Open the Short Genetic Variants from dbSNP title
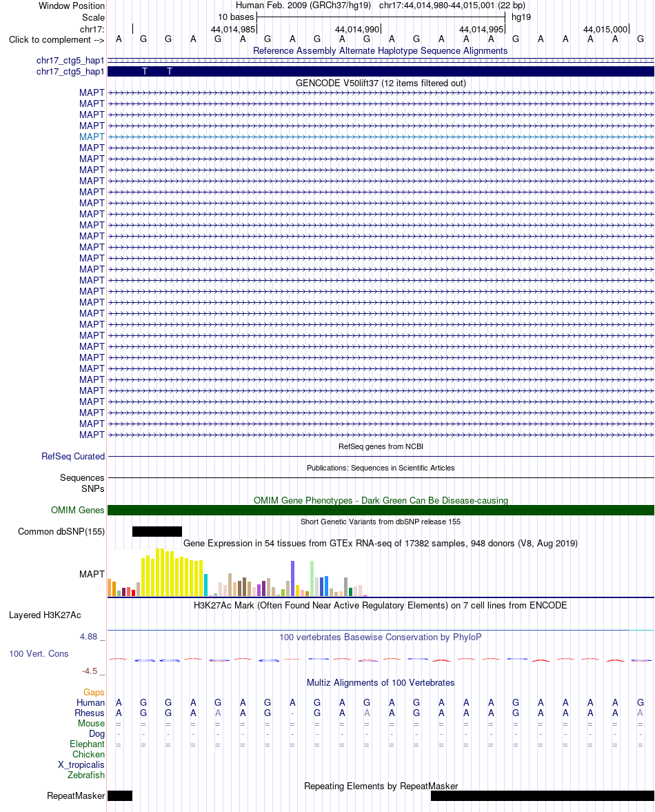 tap(381, 522)
